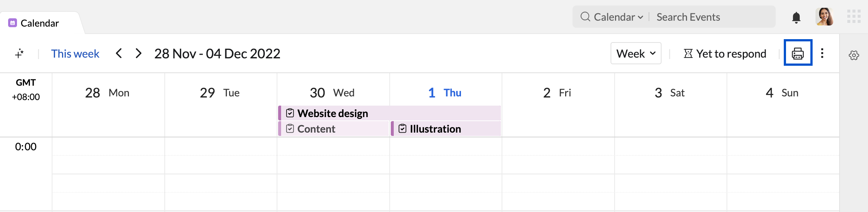Select the Thu 1 day header
868x212 pixels.
[x=445, y=93]
